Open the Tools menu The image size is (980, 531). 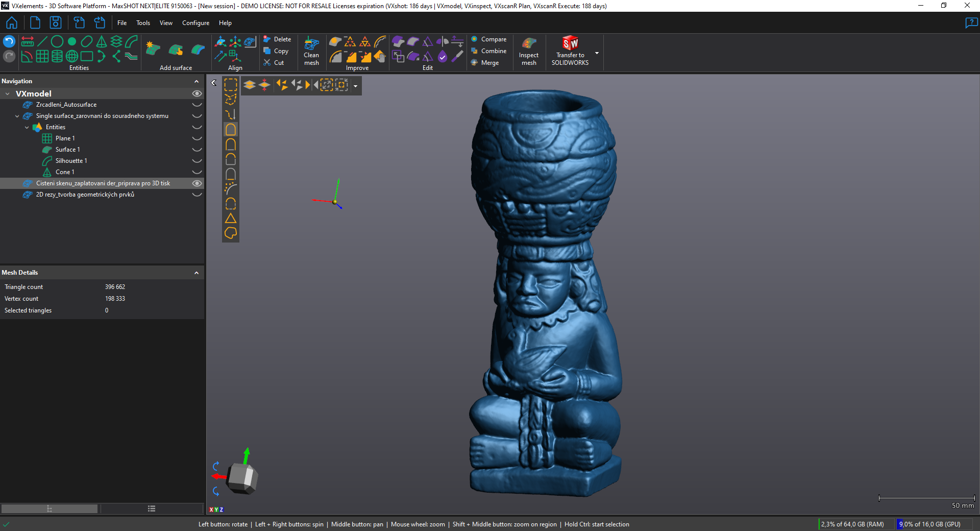[143, 23]
